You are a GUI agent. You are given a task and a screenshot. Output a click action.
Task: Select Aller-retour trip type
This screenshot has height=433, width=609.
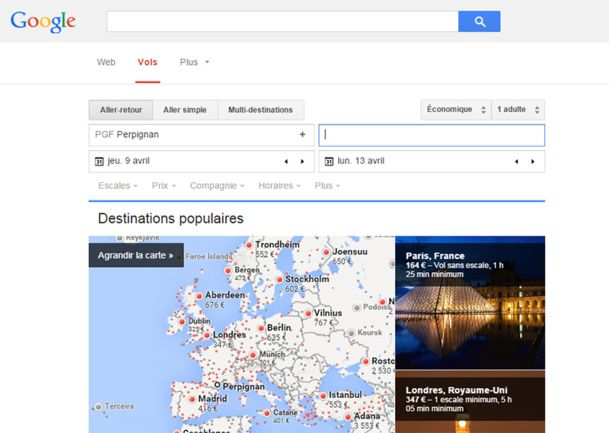121,110
